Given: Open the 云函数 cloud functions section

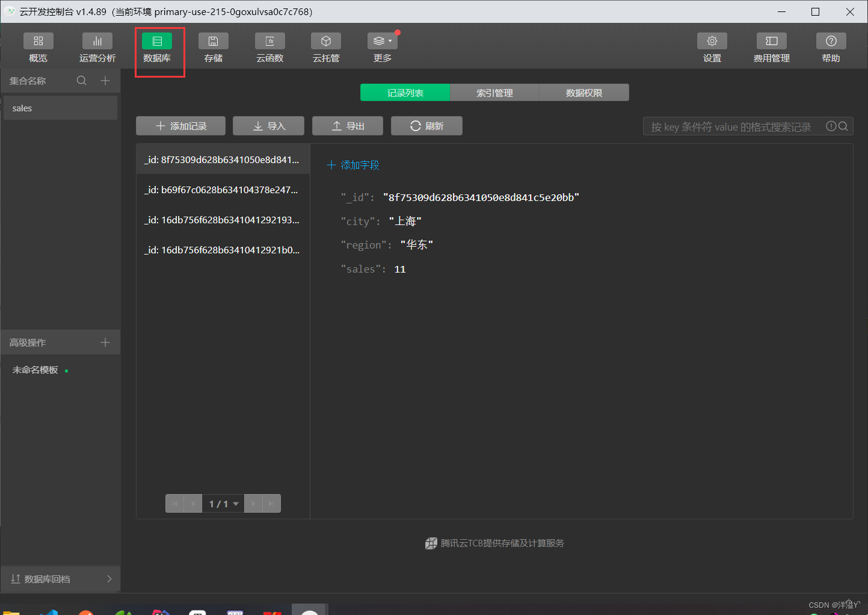Looking at the screenshot, I should coord(269,48).
